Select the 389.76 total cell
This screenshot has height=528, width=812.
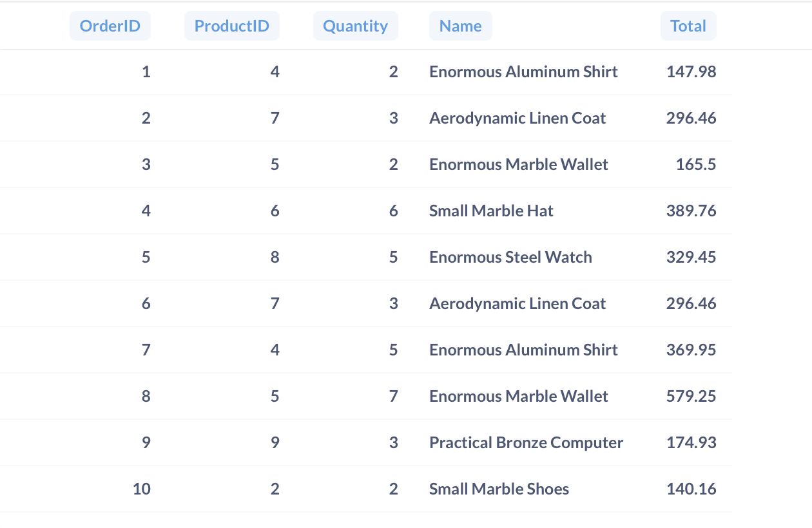pyautogui.click(x=691, y=211)
